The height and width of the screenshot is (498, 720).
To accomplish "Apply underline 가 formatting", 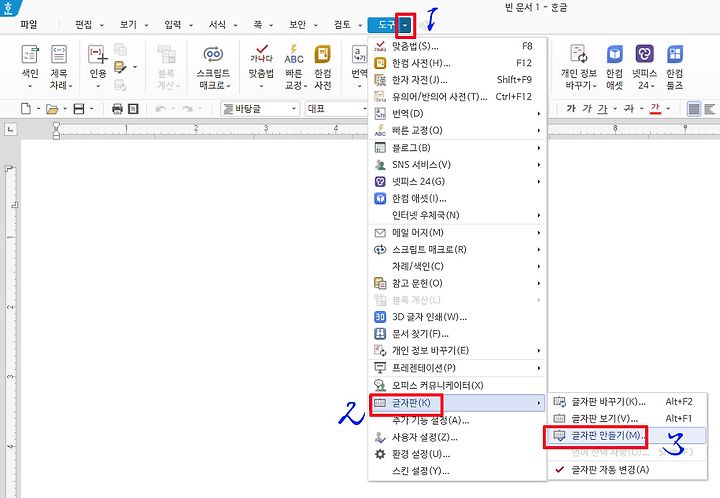I will tap(602, 108).
